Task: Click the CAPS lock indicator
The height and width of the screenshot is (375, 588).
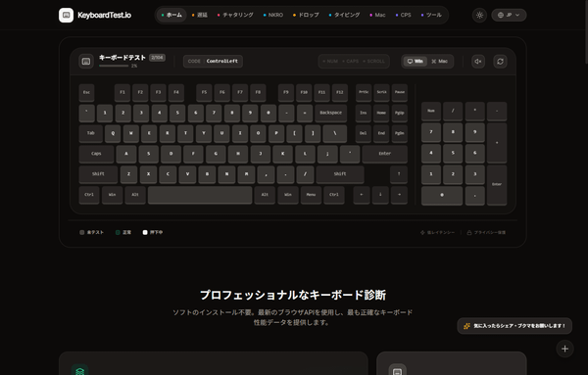Action: 350,62
